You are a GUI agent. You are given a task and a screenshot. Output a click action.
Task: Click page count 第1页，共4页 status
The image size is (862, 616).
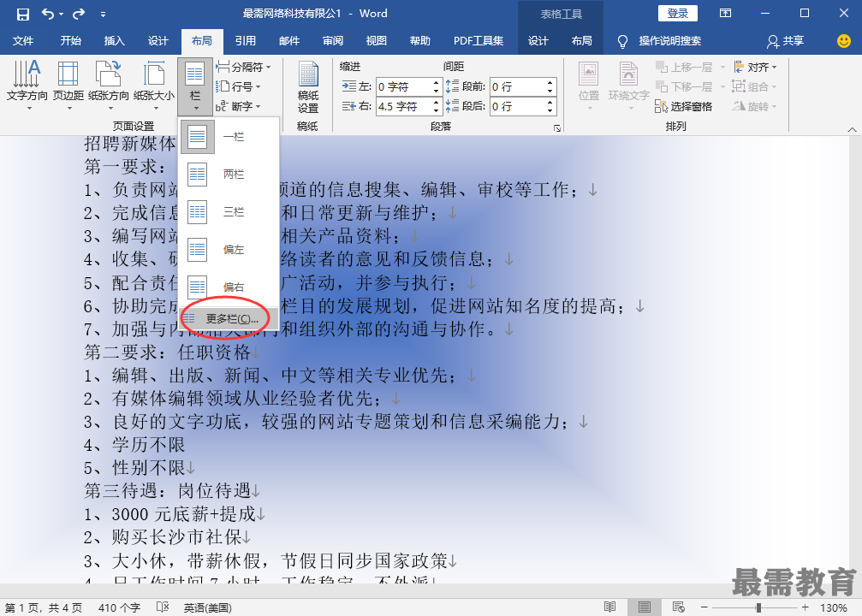pos(44,607)
